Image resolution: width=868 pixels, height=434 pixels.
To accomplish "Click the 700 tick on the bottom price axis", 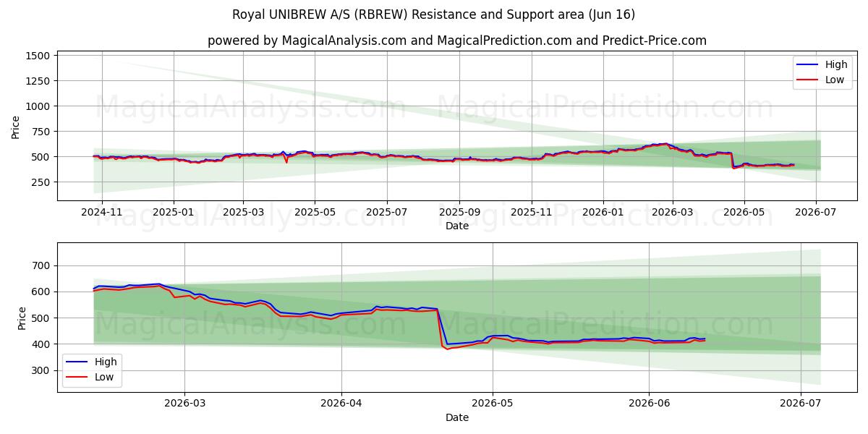I will (41, 266).
